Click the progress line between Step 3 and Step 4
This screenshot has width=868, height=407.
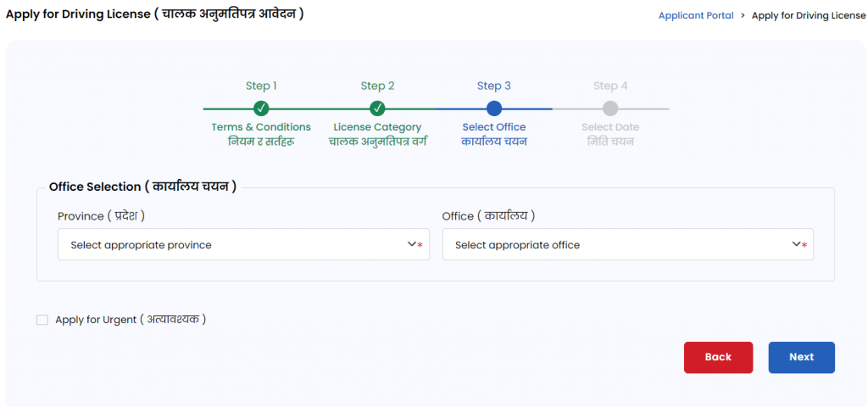[552, 109]
